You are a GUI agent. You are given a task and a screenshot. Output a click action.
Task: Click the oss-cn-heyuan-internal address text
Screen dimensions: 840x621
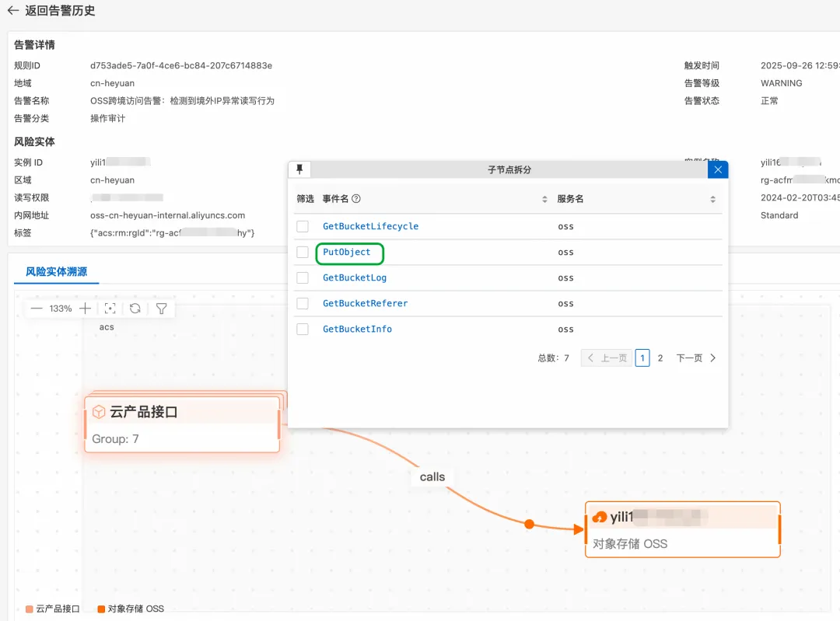[x=168, y=215]
